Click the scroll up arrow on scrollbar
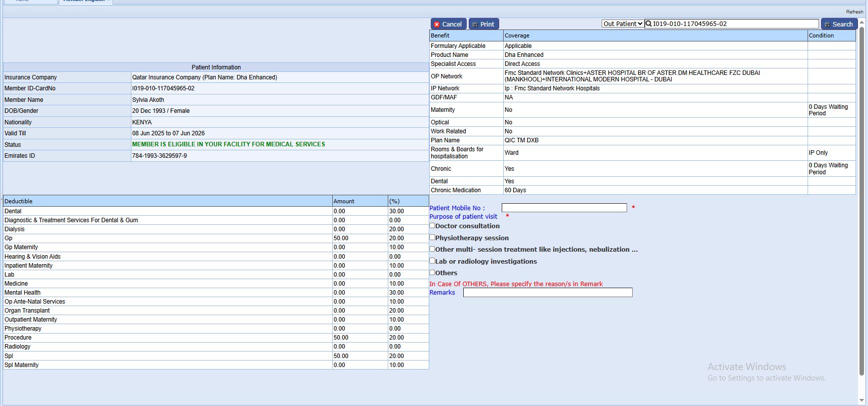This screenshot has height=406, width=868. click(x=861, y=22)
